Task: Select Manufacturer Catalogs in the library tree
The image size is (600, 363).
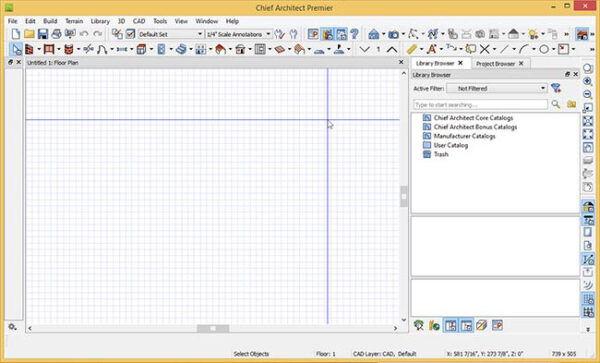Action: click(464, 136)
